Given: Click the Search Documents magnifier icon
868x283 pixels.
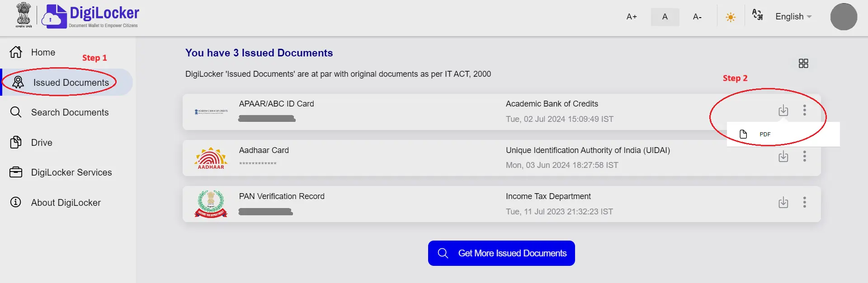Looking at the screenshot, I should pyautogui.click(x=16, y=112).
